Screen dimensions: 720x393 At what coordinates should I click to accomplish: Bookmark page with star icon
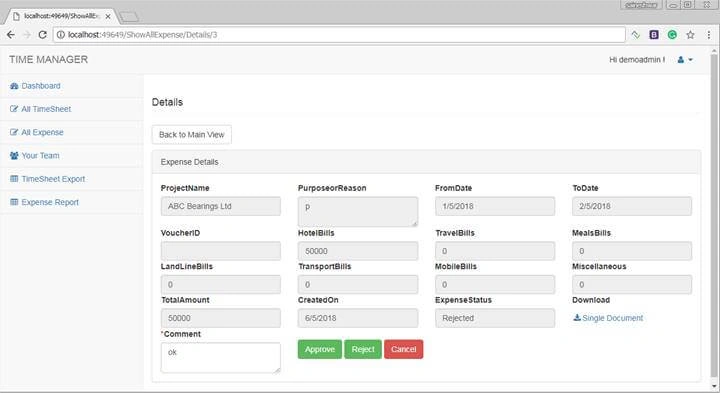690,35
